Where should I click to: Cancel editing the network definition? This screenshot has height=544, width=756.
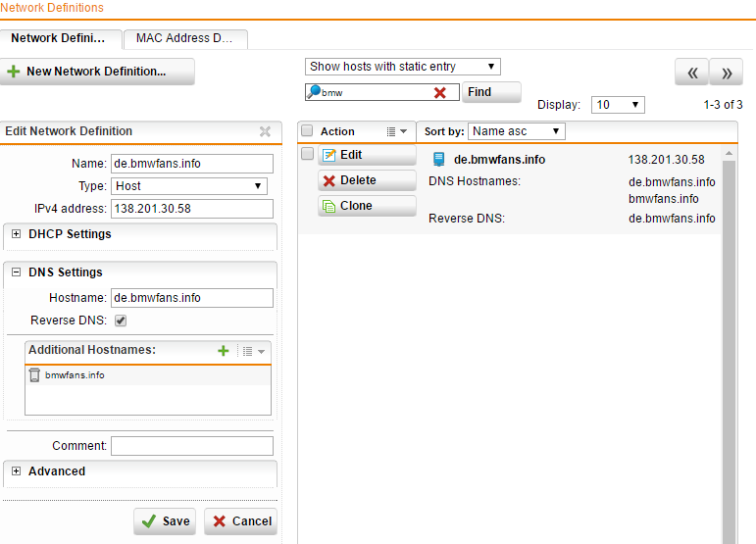pos(240,521)
